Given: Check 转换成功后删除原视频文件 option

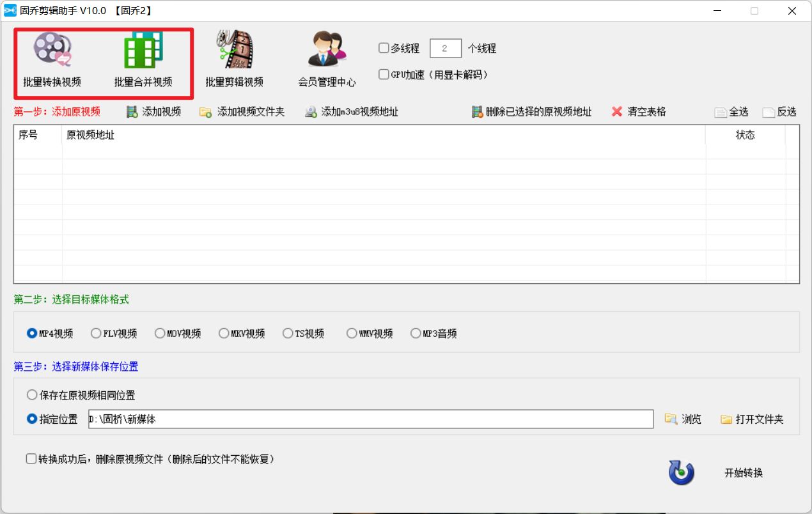Looking at the screenshot, I should tap(29, 459).
